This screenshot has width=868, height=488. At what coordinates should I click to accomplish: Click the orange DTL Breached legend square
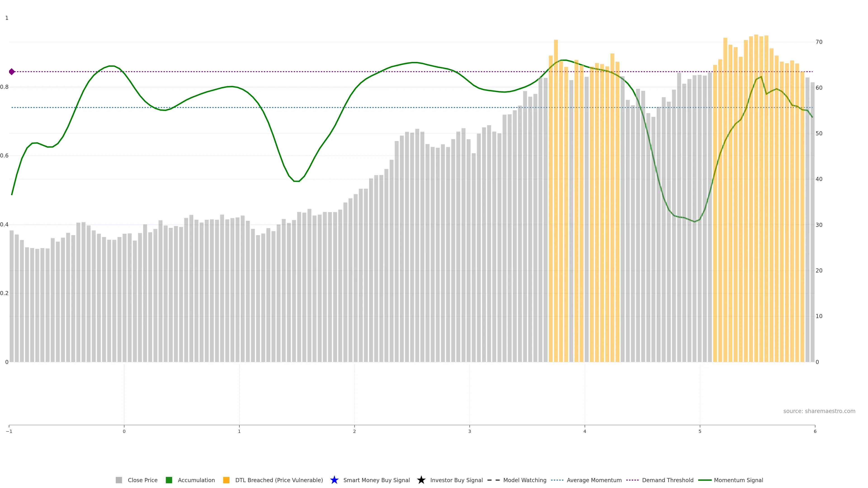[x=226, y=480]
